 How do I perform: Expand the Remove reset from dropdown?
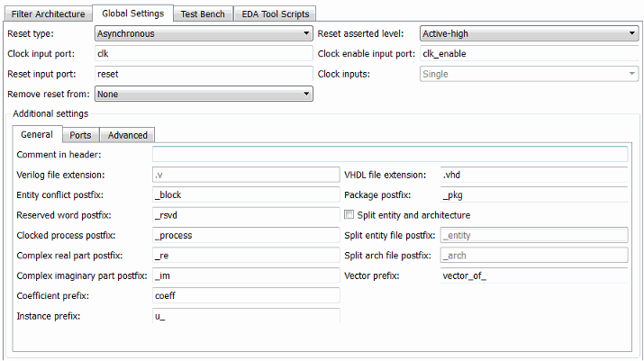[x=203, y=94]
